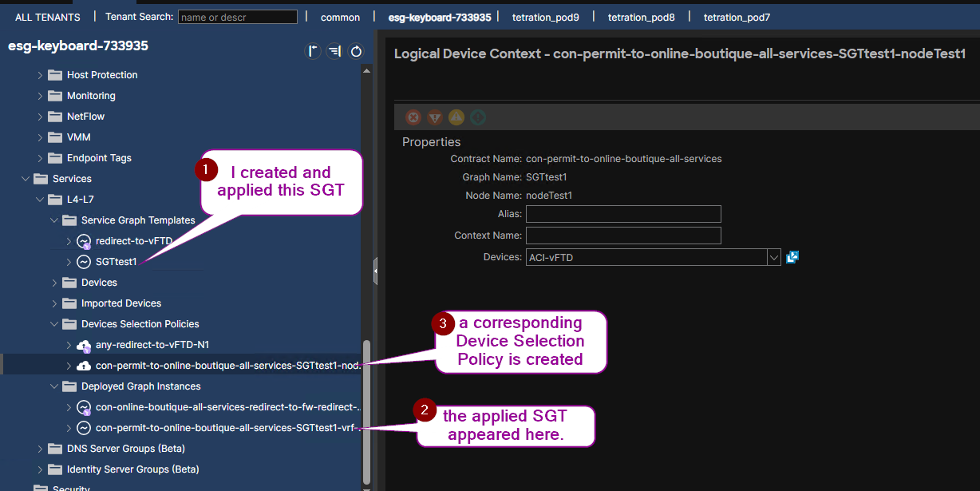Viewport: 980px width, 491px height.
Task: Click the yellow minor fault icon
Action: pos(456,117)
